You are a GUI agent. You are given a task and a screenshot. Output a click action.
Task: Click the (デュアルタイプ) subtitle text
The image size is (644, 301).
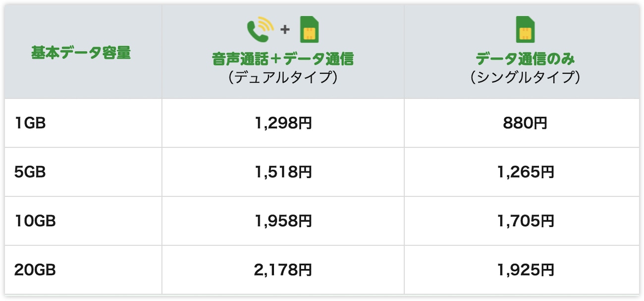tap(283, 77)
